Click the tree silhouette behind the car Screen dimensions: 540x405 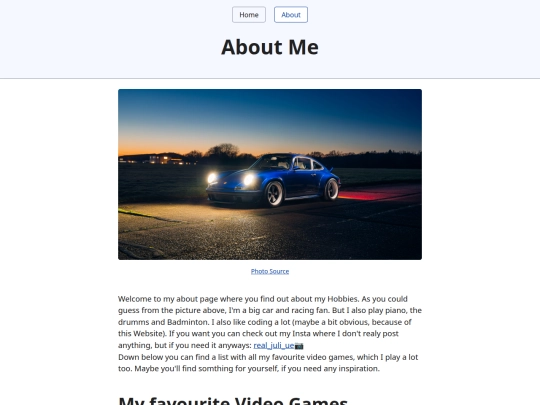tap(223, 151)
